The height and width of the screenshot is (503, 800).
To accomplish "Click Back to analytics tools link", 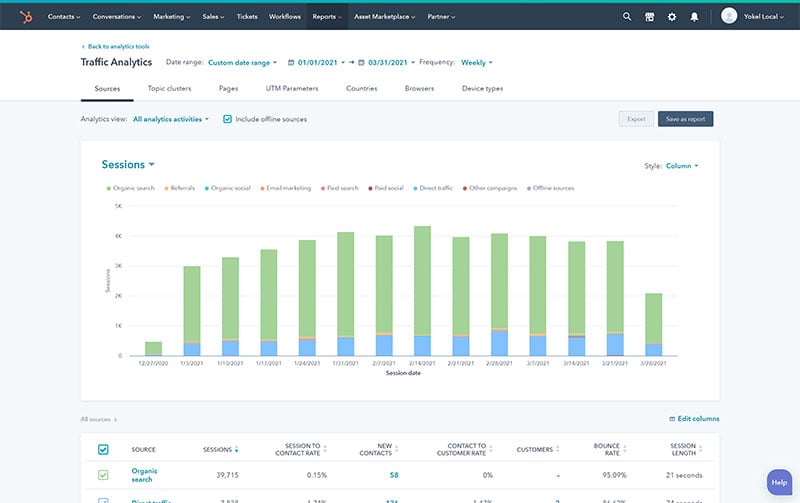I will tap(115, 46).
